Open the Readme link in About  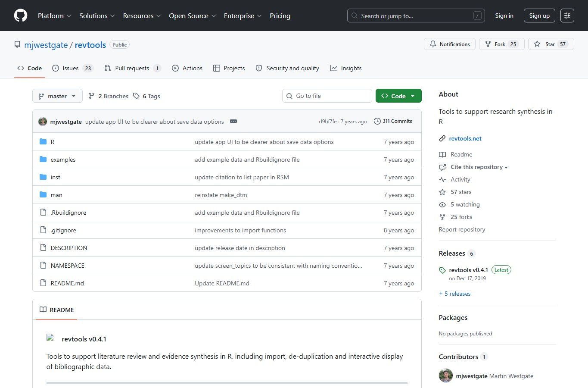click(x=461, y=155)
